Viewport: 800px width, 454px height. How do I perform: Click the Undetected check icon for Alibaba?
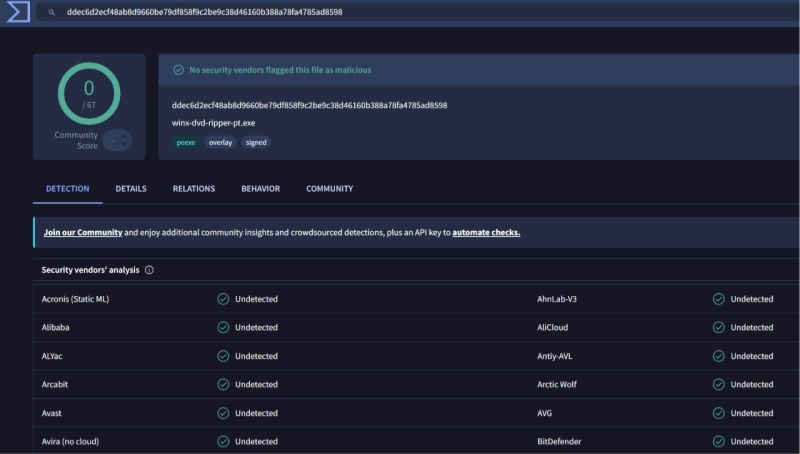223,327
